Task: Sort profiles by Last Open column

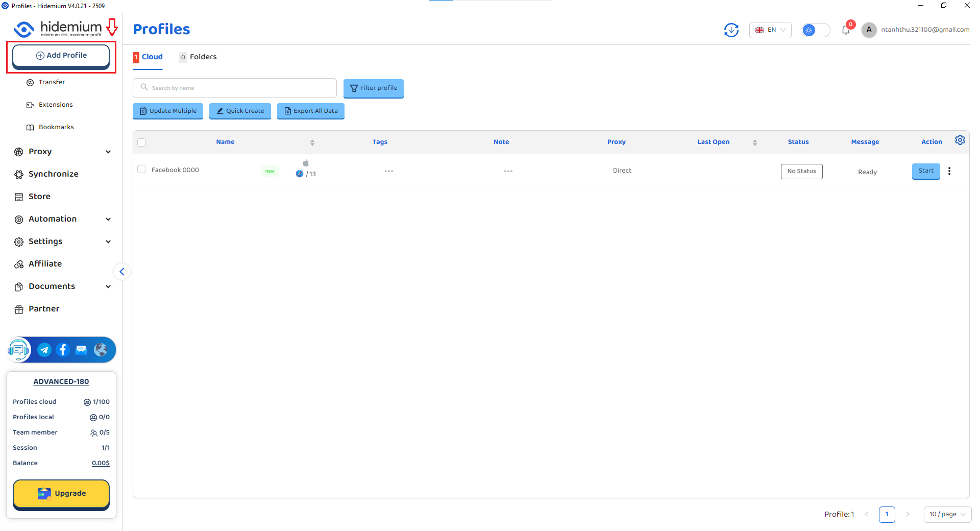Action: 755,142
